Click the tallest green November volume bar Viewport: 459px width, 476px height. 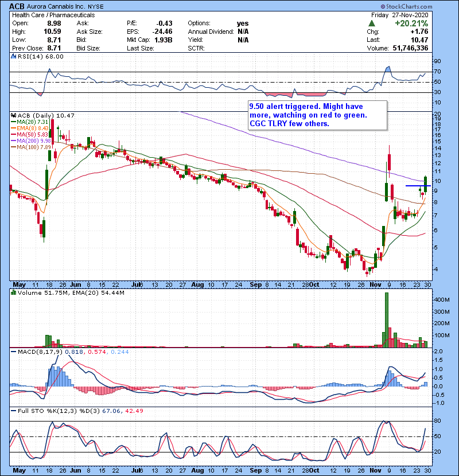coord(386,320)
